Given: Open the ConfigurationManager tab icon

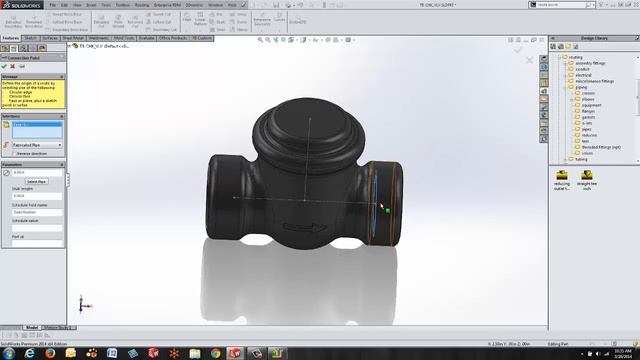Looking at the screenshot, I should 23,48.
